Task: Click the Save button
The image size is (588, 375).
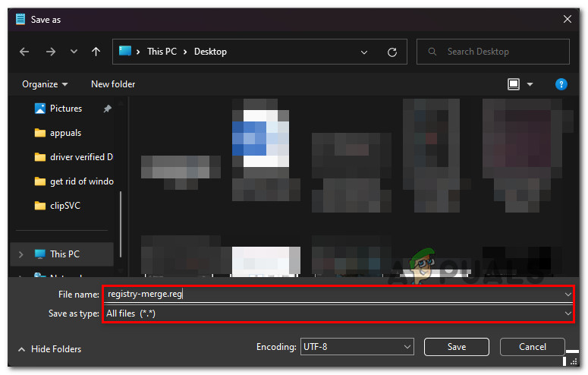Action: coord(457,347)
